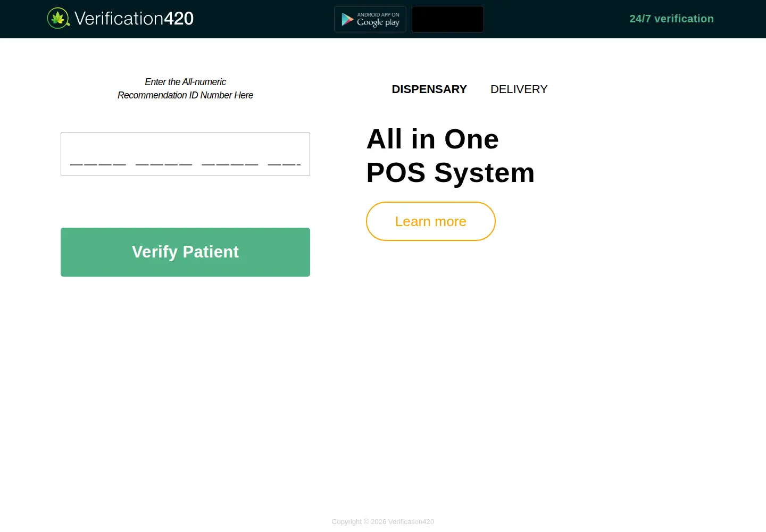
Task: Open the Google Play Android app badge
Action: pos(370,19)
